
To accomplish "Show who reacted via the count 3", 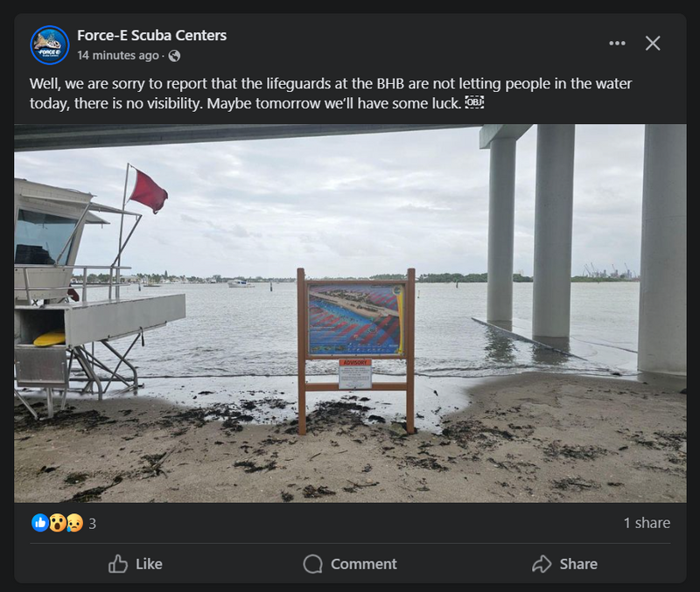I will coord(93,524).
